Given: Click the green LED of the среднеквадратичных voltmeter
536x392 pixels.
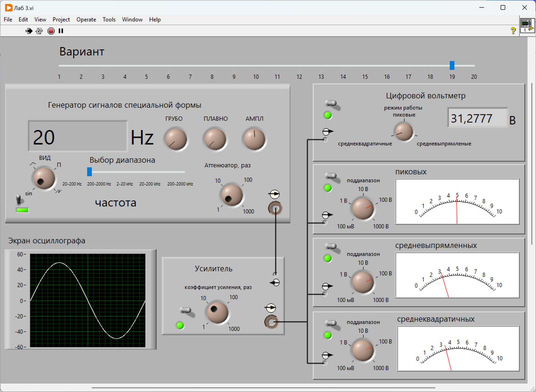Looking at the screenshot, I should [328, 335].
